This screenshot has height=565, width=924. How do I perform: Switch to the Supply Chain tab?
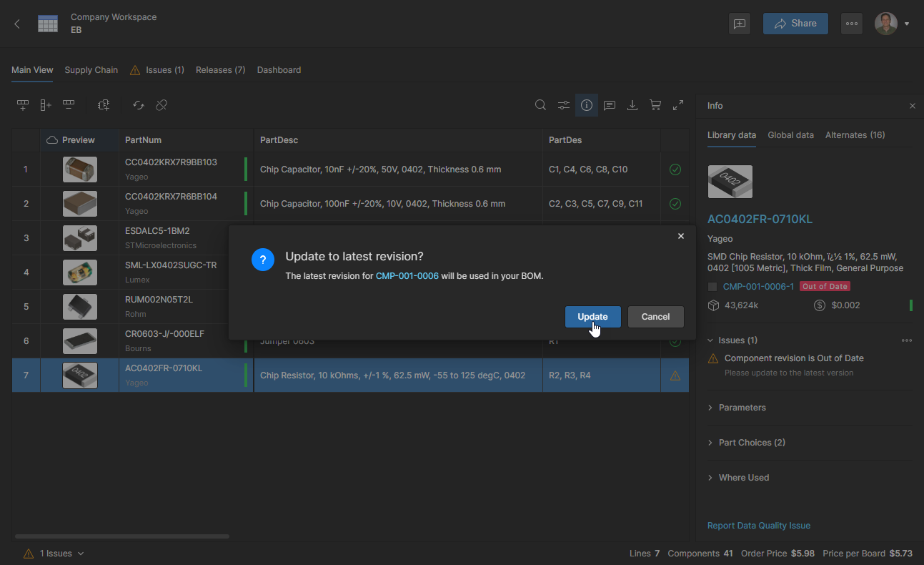[91, 70]
